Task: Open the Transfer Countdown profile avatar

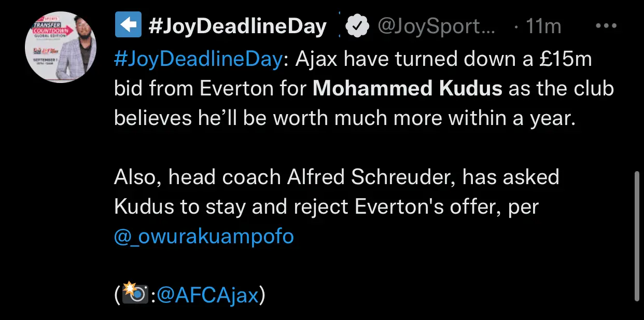Action: 62,46
